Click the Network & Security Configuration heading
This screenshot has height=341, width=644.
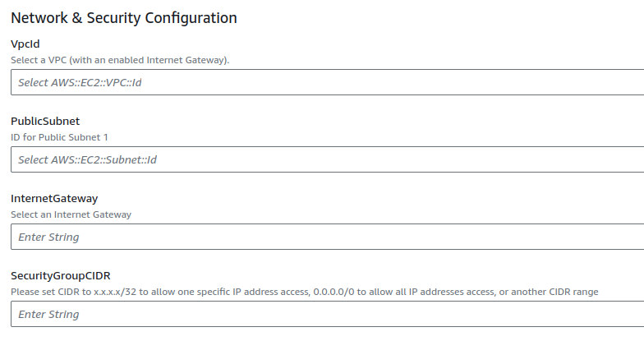pos(124,17)
